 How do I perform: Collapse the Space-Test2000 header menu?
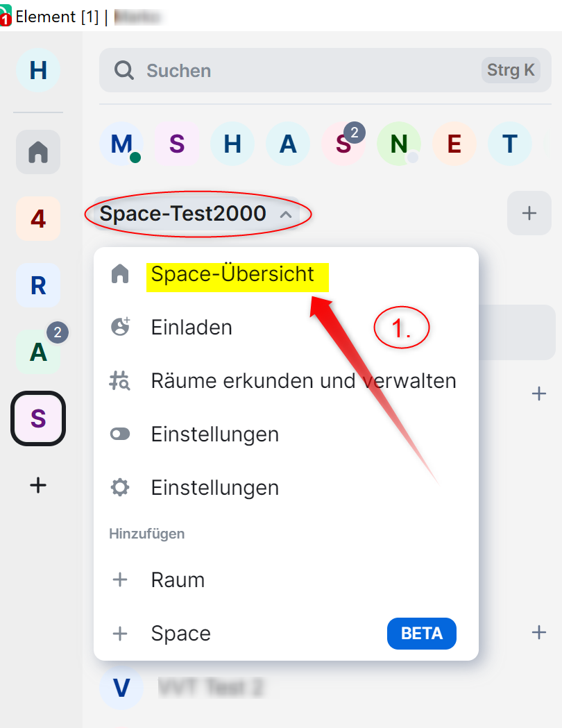click(x=196, y=214)
